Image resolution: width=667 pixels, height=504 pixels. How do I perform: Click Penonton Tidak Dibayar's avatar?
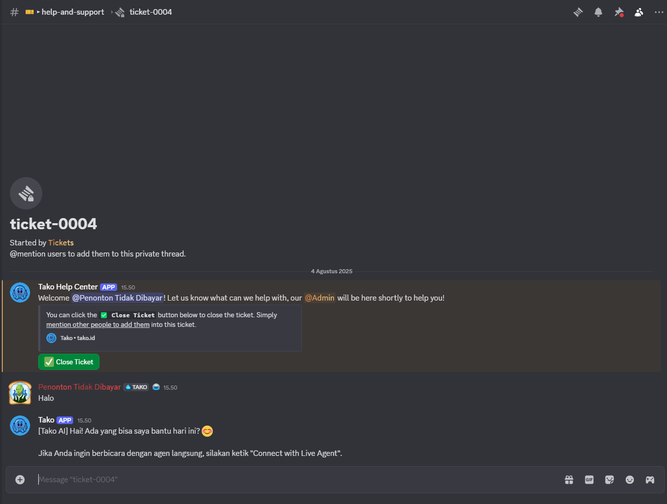coord(20,392)
